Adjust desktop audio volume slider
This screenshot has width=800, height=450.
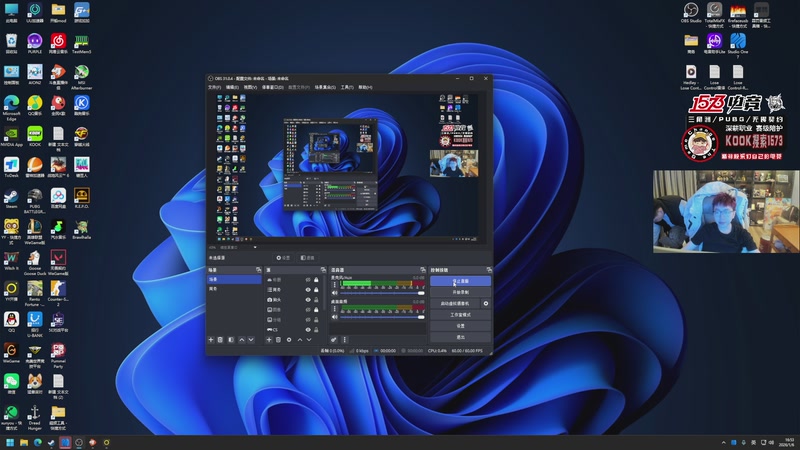(x=382, y=317)
